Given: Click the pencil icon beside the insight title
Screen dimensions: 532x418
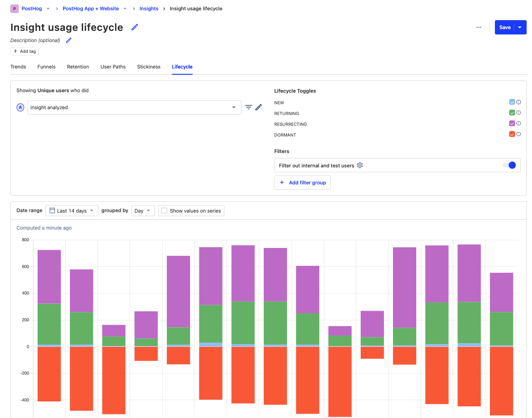Looking at the screenshot, I should tap(135, 27).
